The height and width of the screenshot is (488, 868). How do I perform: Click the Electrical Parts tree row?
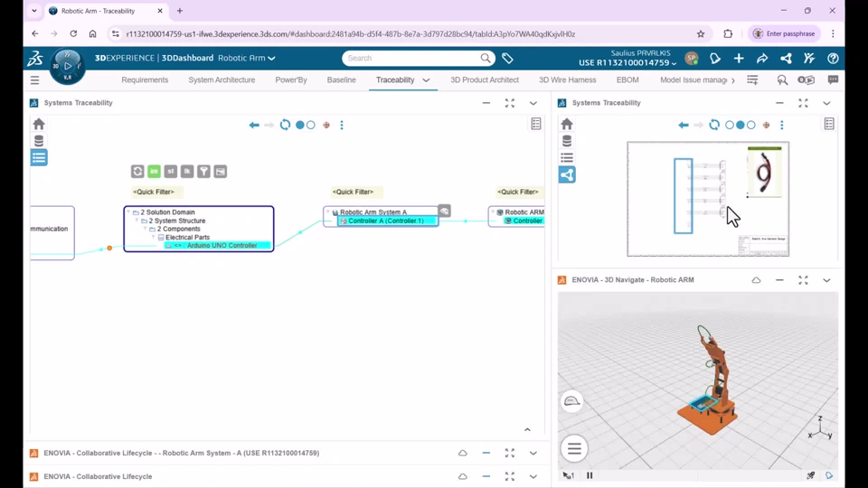click(x=187, y=238)
